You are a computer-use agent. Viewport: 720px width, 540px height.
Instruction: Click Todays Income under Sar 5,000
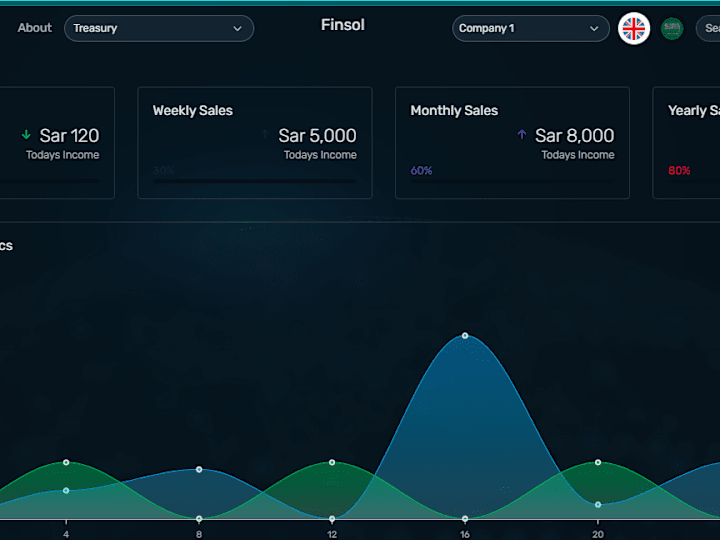320,155
